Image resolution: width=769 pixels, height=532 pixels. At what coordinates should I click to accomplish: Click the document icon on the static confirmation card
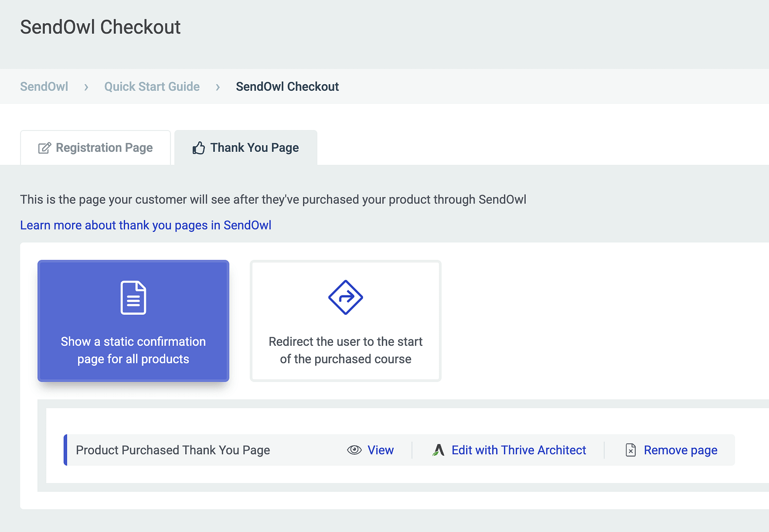tap(133, 297)
